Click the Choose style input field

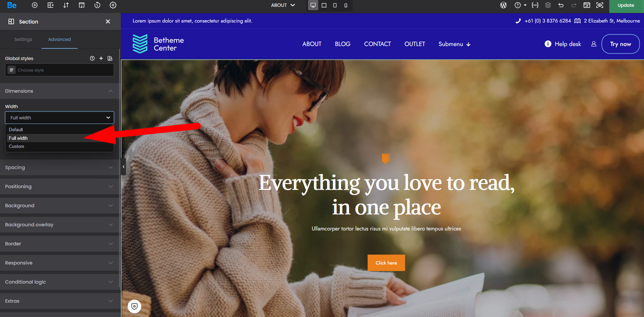click(x=60, y=70)
